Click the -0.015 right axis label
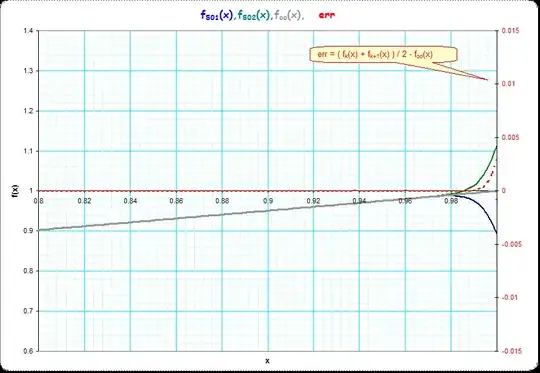Image resolution: width=540 pixels, height=373 pixels. pyautogui.click(x=510, y=351)
